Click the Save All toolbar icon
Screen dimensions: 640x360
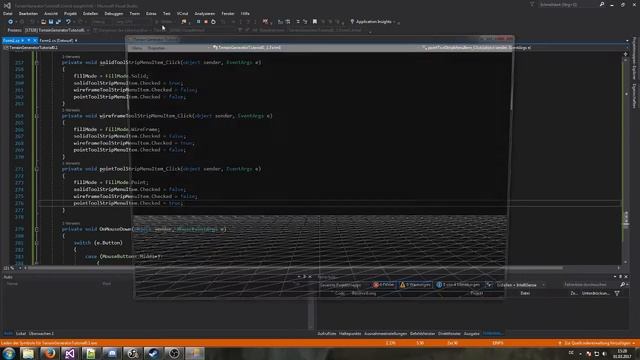[x=58, y=22]
